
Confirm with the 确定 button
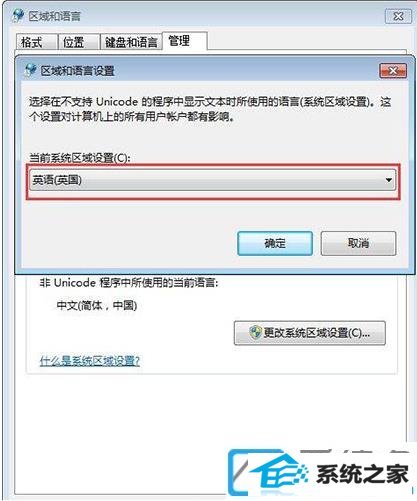tap(275, 243)
